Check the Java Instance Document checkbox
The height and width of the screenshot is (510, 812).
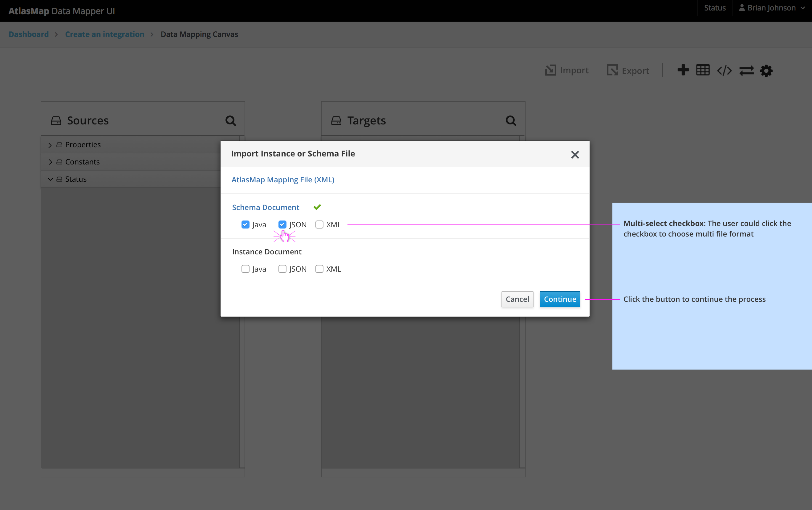coord(246,269)
